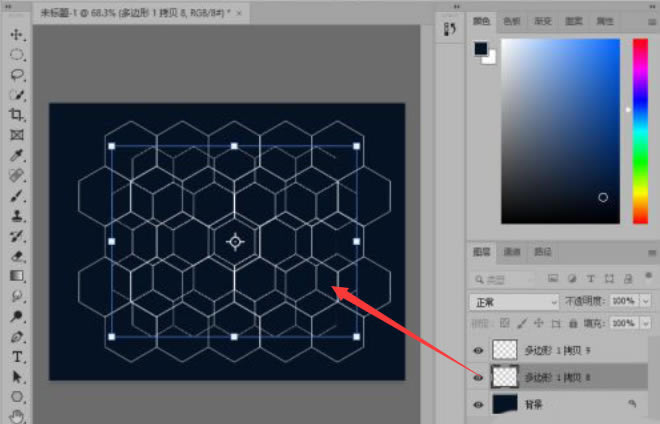
Task: Switch to the 通道 channels tab
Action: point(512,252)
